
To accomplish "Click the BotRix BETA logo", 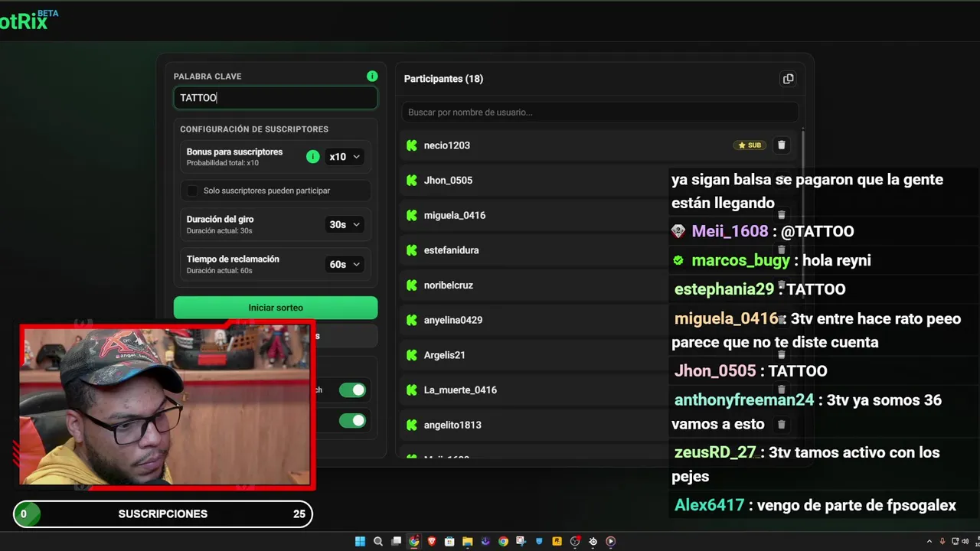I will click(29, 20).
